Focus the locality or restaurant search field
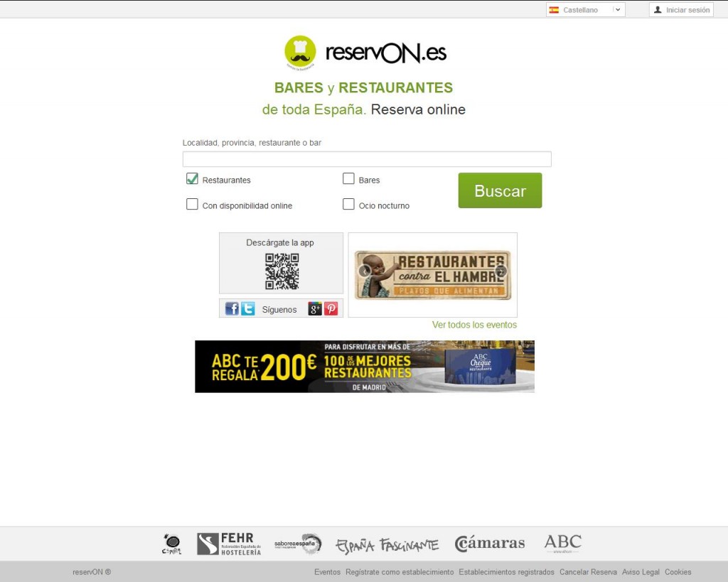Viewport: 728px width, 582px height. [x=367, y=158]
